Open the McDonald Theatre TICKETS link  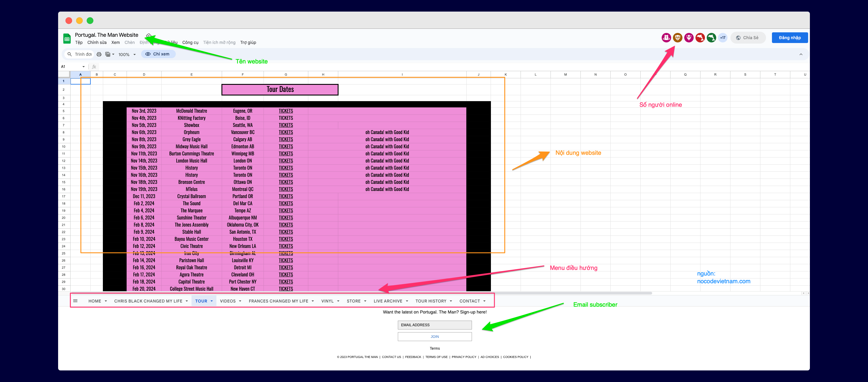(286, 111)
